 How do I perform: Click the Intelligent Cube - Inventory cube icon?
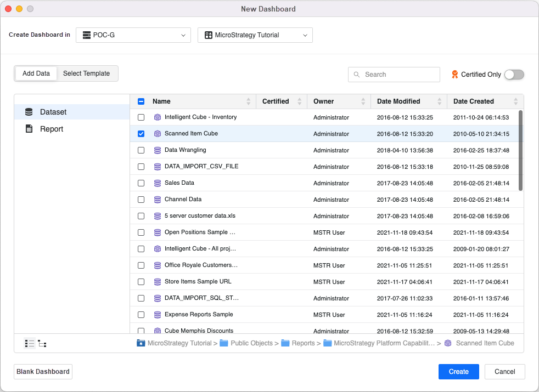coord(158,117)
